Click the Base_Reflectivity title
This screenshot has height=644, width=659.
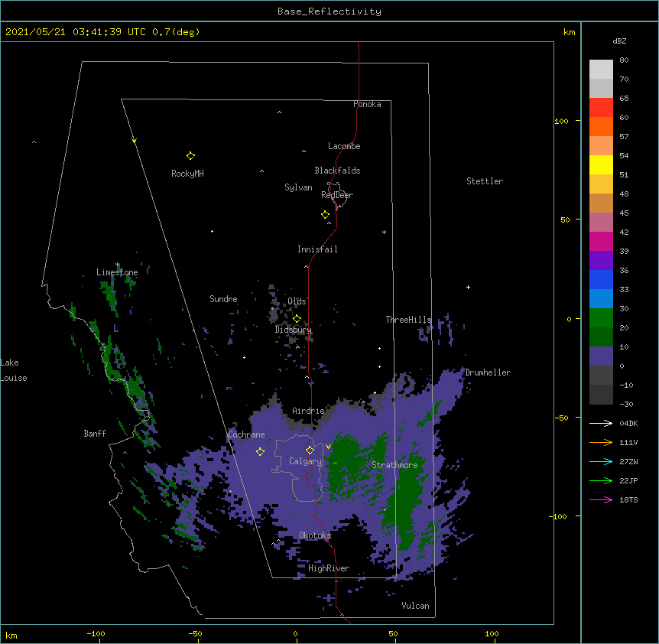329,11
